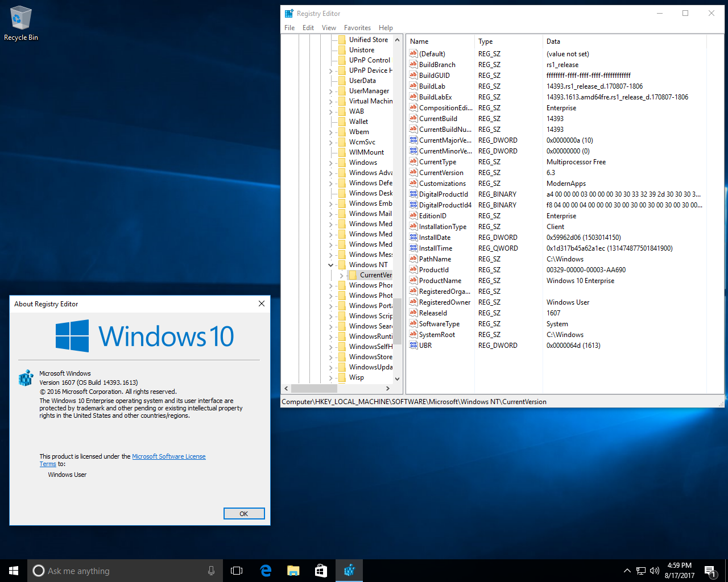728x582 pixels.
Task: Click the Start button on taskbar
Action: pyautogui.click(x=14, y=571)
